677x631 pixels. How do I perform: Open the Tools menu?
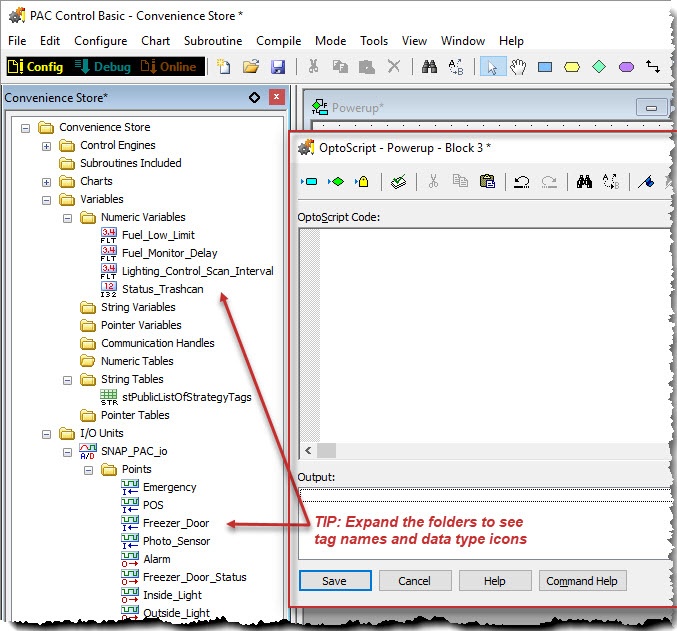pyautogui.click(x=374, y=41)
